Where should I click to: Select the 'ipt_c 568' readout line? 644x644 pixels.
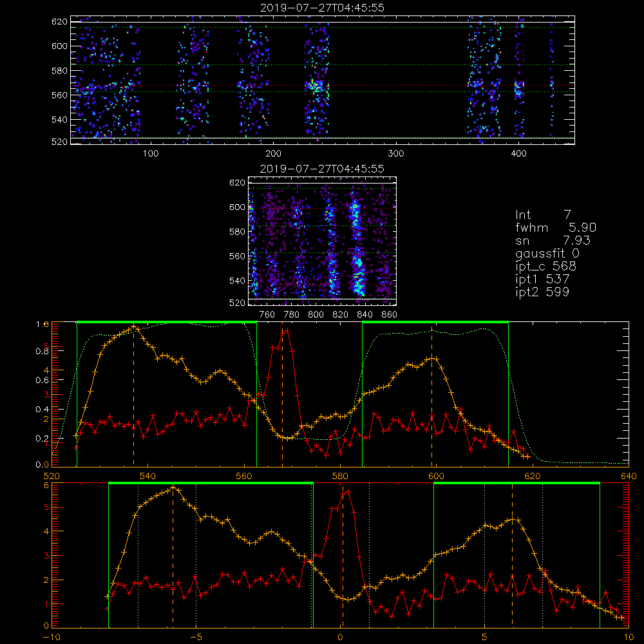tap(546, 267)
